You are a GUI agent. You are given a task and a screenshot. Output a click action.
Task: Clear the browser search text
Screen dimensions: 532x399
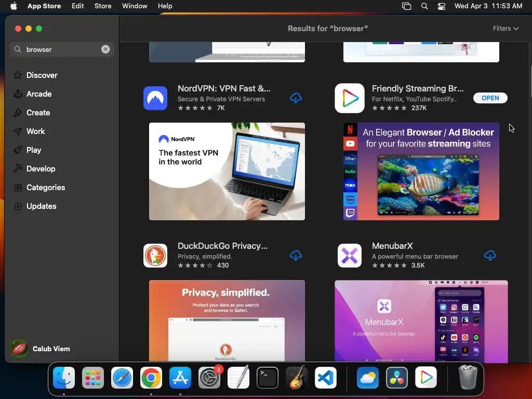pos(105,49)
